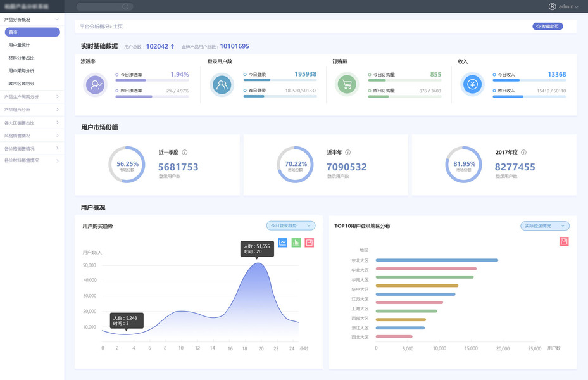Click the 收藏此页 bookmark button

pyautogui.click(x=547, y=26)
